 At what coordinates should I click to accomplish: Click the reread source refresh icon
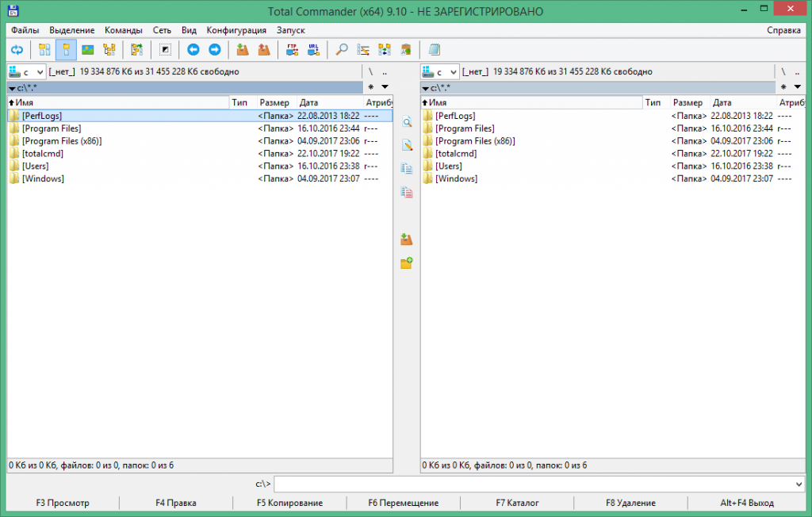[x=17, y=50]
